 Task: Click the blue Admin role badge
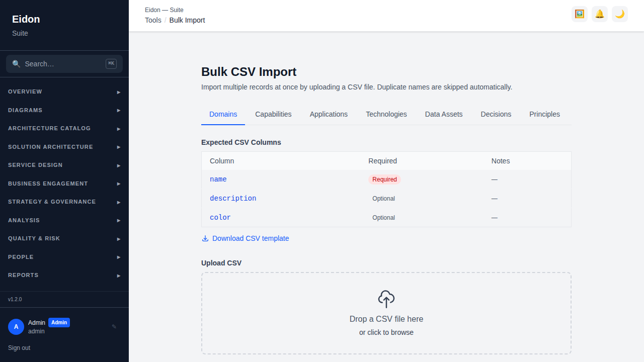tap(59, 323)
